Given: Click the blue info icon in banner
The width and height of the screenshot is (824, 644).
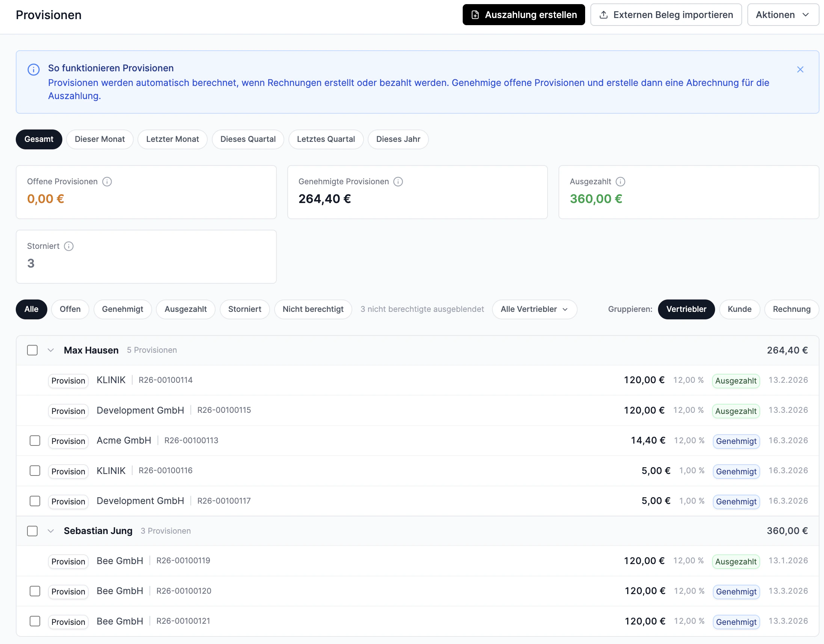Looking at the screenshot, I should (x=33, y=70).
